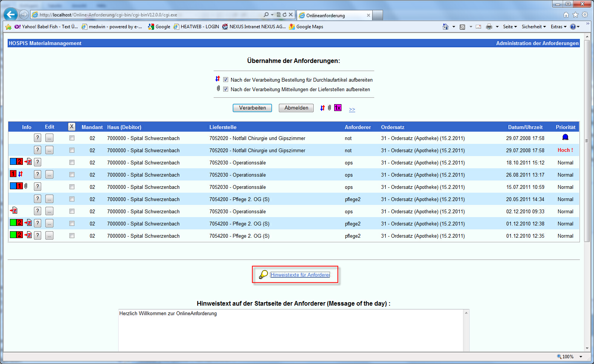Open the white home icon beside the star
This screenshot has height=364, width=594.
(566, 14)
